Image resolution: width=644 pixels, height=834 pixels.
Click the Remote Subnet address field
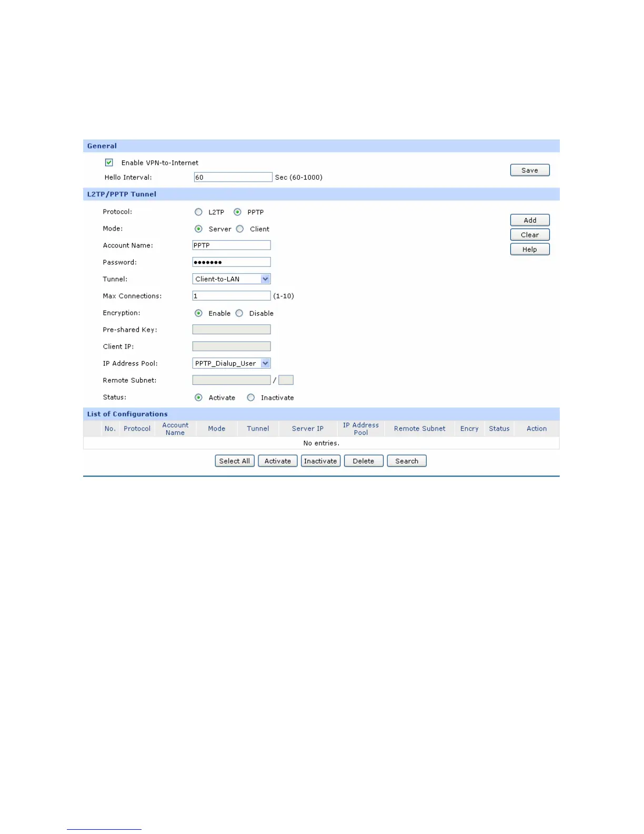pyautogui.click(x=232, y=380)
